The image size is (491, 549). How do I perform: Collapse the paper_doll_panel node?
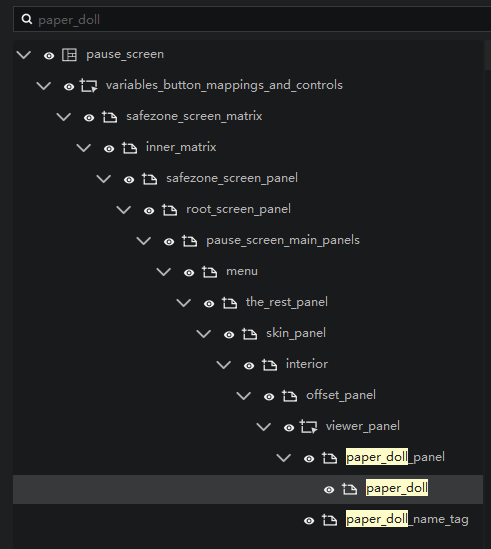[x=284, y=458]
